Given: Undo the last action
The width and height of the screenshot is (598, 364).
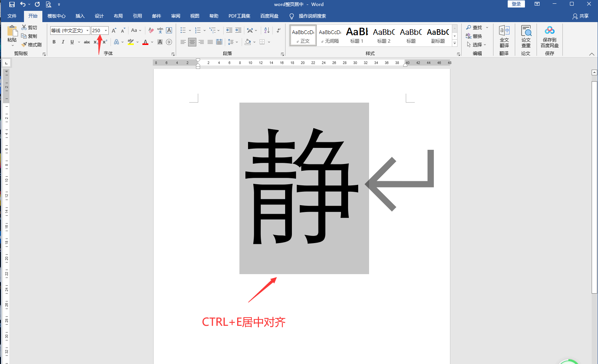Looking at the screenshot, I should pos(23,4).
